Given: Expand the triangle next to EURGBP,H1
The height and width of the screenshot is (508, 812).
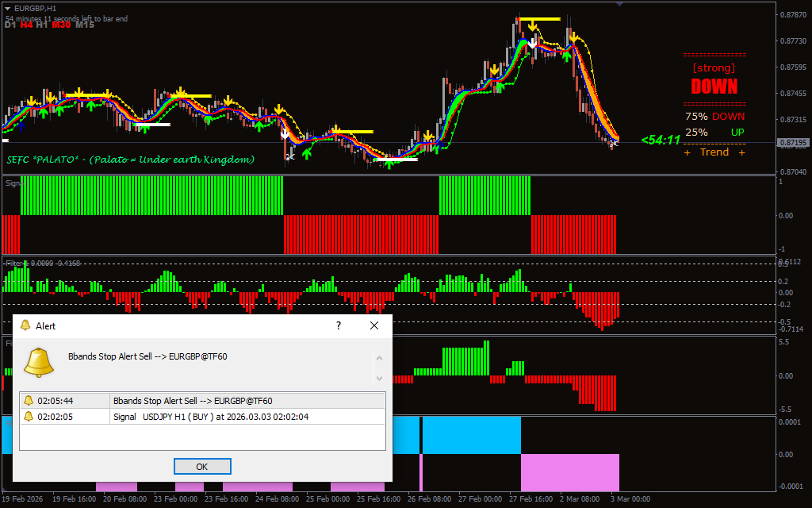Looking at the screenshot, I should pyautogui.click(x=8, y=8).
